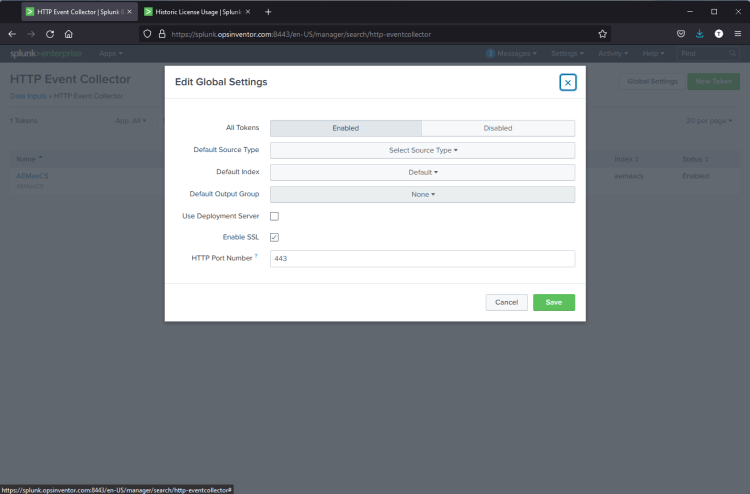Open the Activity menu
Screen dimensions: 750x494
[x=613, y=54]
